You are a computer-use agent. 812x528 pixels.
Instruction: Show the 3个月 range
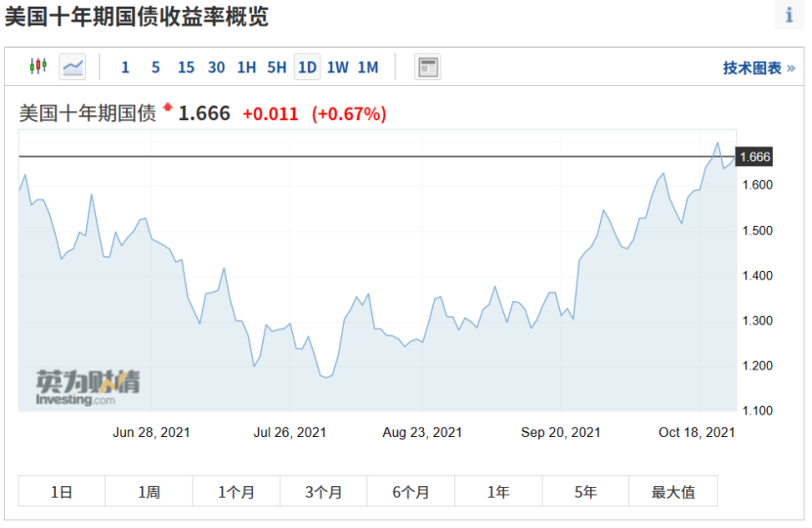323,492
